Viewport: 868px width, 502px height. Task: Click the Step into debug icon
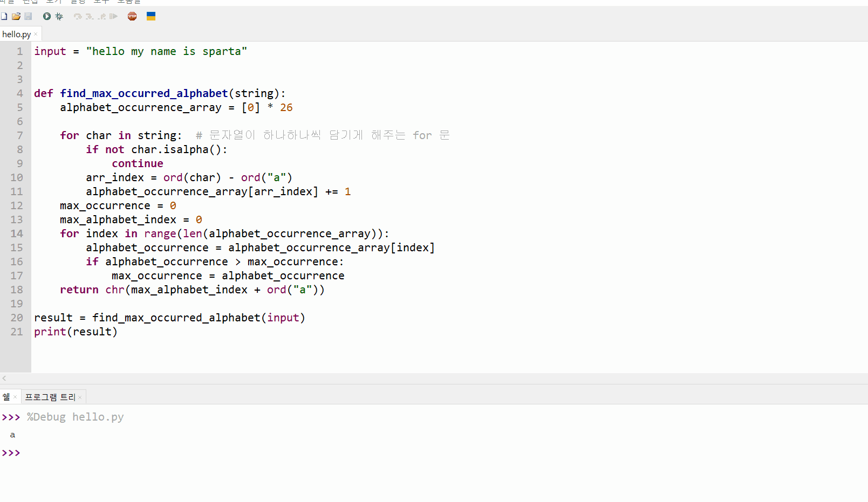click(x=90, y=16)
